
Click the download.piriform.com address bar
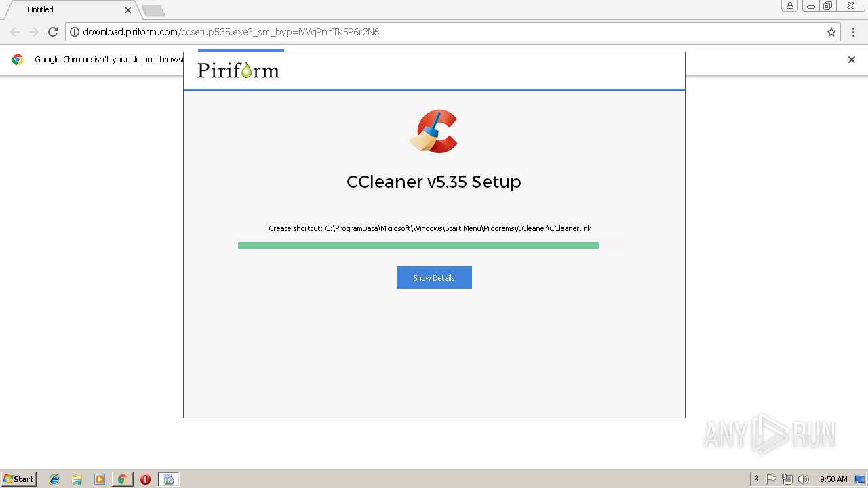[453, 32]
